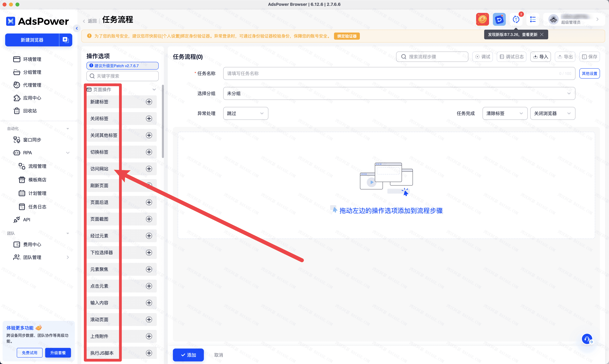The height and width of the screenshot is (364, 609).
Task: Open the 异常处理 dropdown set to 跳过
Action: pos(246,113)
